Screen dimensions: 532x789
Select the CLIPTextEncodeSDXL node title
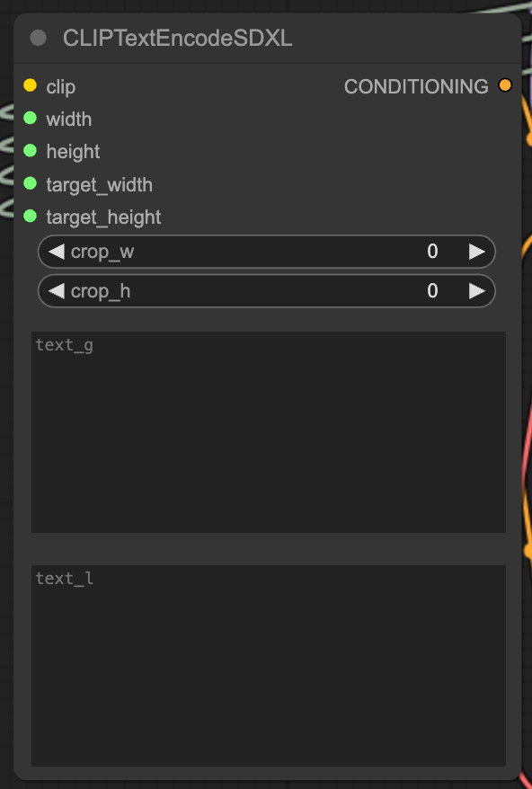pos(175,39)
